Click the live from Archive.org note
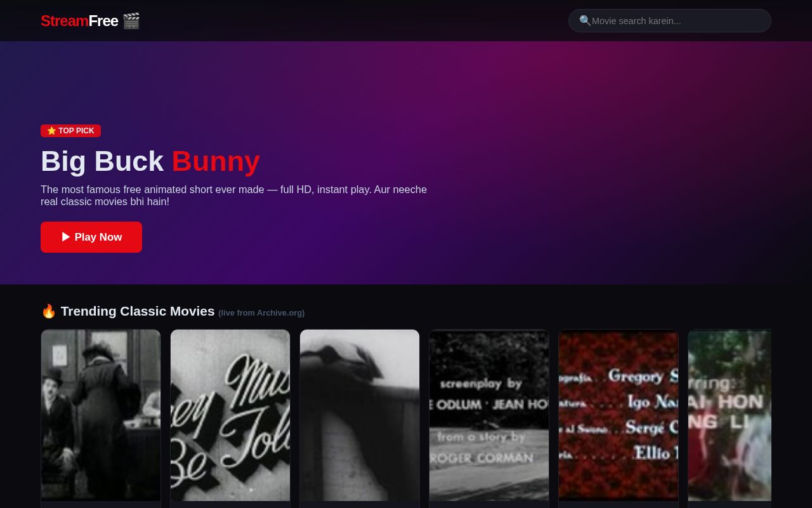This screenshot has height=508, width=812. point(261,313)
